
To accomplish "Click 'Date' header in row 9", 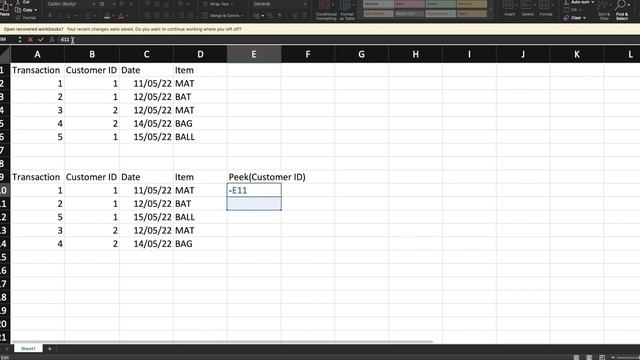I will [146, 177].
